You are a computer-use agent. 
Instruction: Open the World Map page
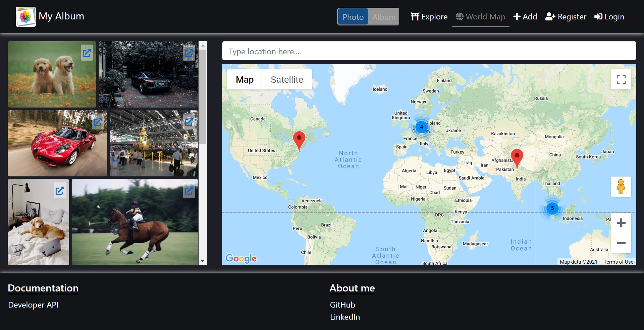[481, 17]
